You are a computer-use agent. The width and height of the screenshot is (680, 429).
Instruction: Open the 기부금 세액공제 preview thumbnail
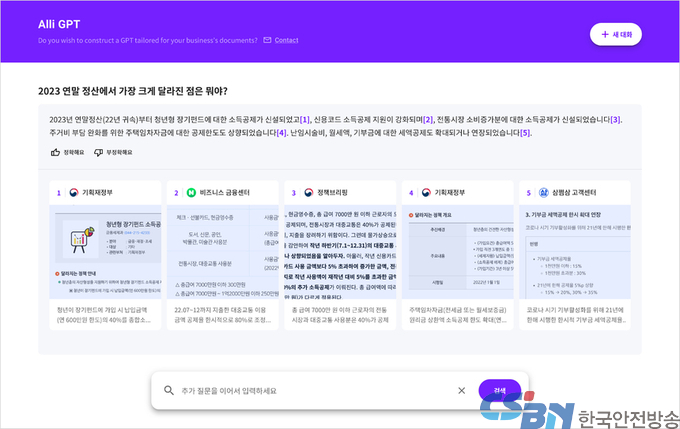coord(575,252)
